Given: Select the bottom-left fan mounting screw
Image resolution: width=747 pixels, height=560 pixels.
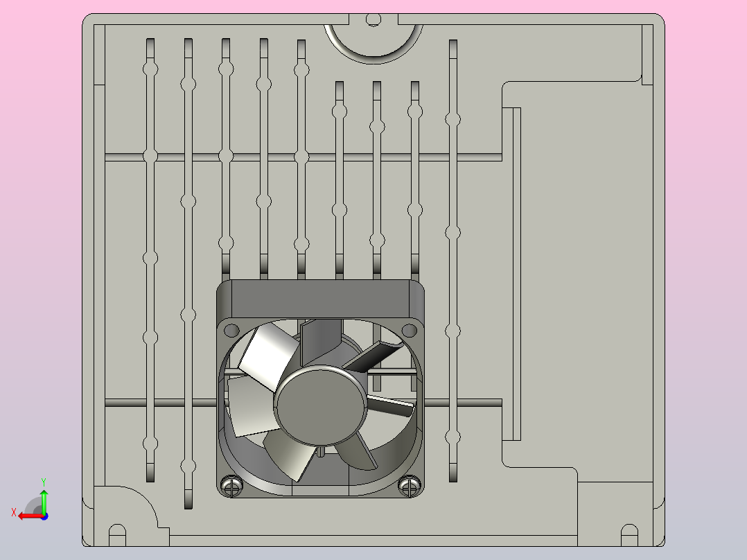Looking at the screenshot, I should [x=231, y=486].
